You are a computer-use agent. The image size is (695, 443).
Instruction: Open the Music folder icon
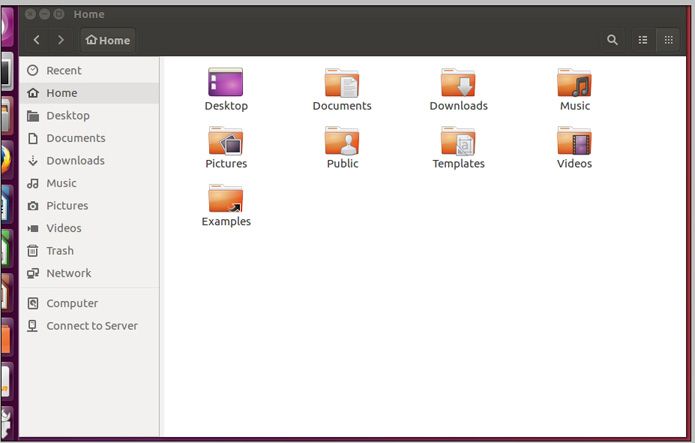pos(574,83)
